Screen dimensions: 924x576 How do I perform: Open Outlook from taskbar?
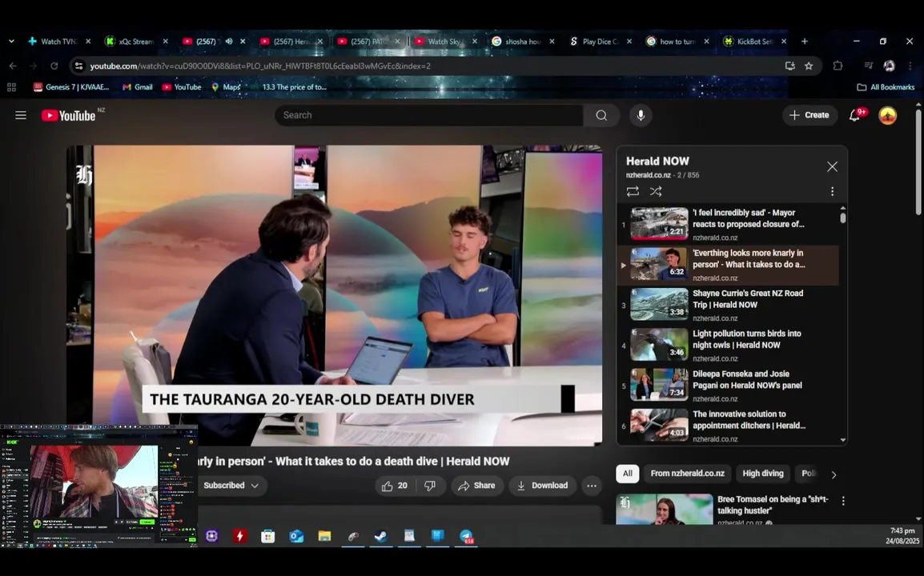pos(296,536)
